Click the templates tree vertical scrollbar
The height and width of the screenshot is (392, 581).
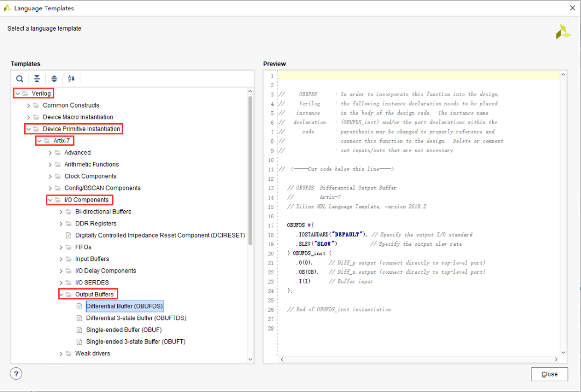(x=251, y=170)
